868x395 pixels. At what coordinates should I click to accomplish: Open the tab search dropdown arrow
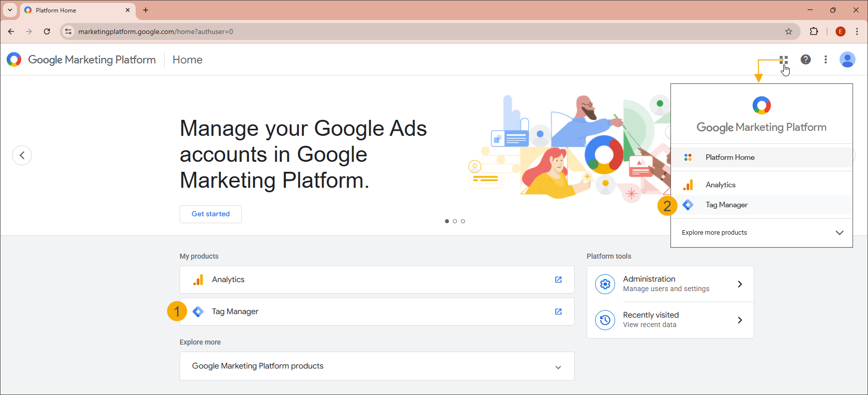coord(10,10)
